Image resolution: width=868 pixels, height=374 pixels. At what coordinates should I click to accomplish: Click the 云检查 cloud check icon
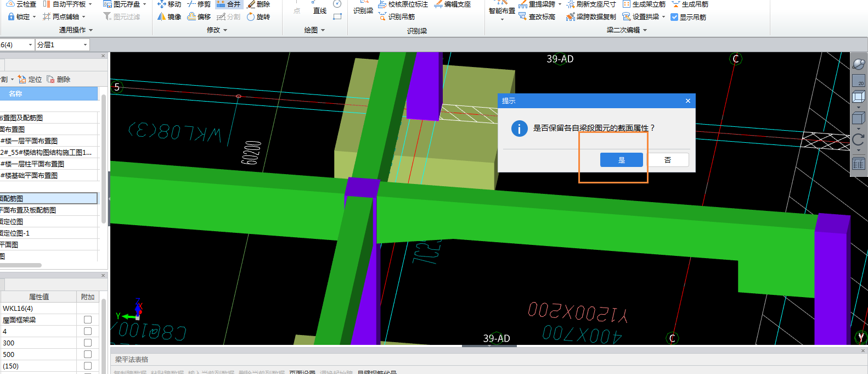[x=10, y=4]
